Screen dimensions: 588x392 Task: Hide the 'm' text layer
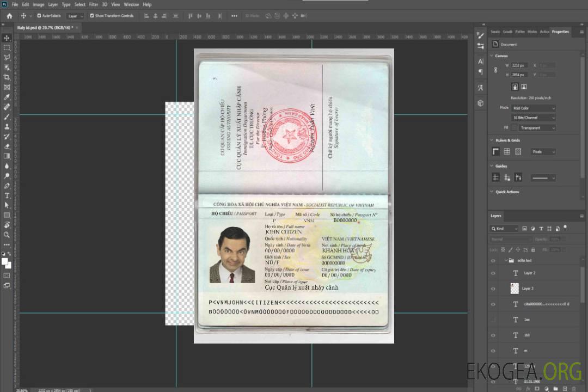tap(493, 351)
